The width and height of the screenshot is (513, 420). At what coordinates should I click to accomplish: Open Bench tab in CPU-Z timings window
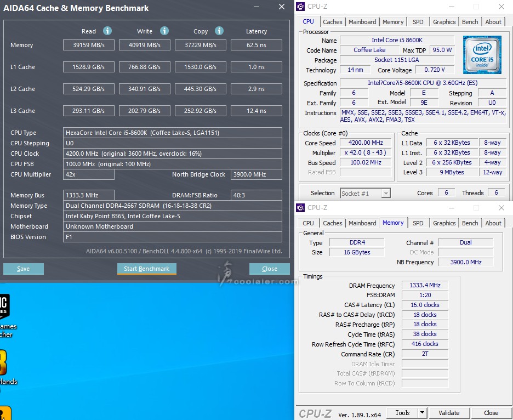tap(470, 223)
